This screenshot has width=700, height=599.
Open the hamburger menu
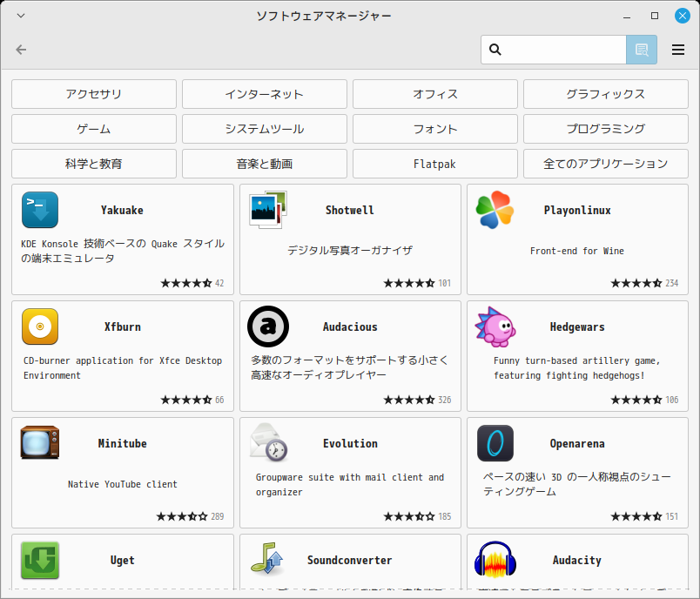(x=678, y=50)
